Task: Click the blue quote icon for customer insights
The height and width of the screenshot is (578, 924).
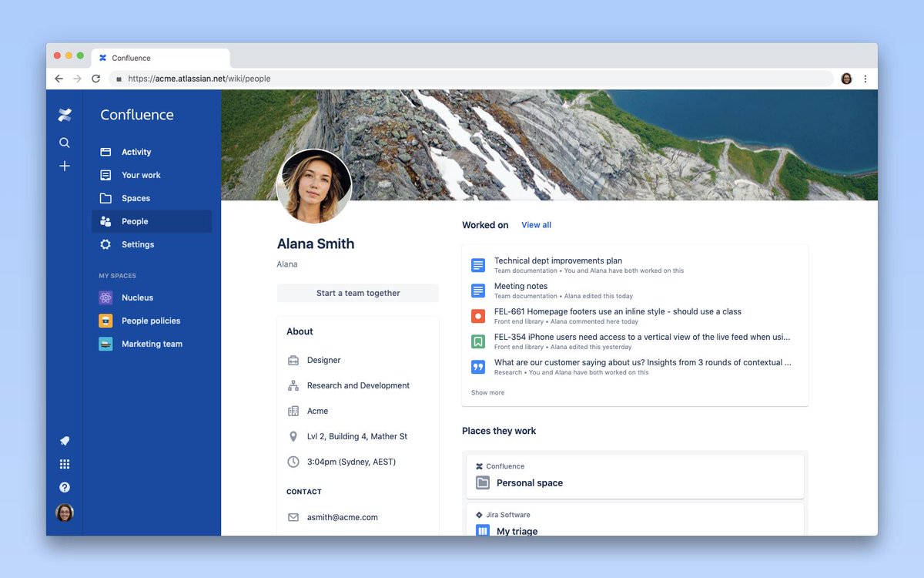Action: [x=478, y=367]
